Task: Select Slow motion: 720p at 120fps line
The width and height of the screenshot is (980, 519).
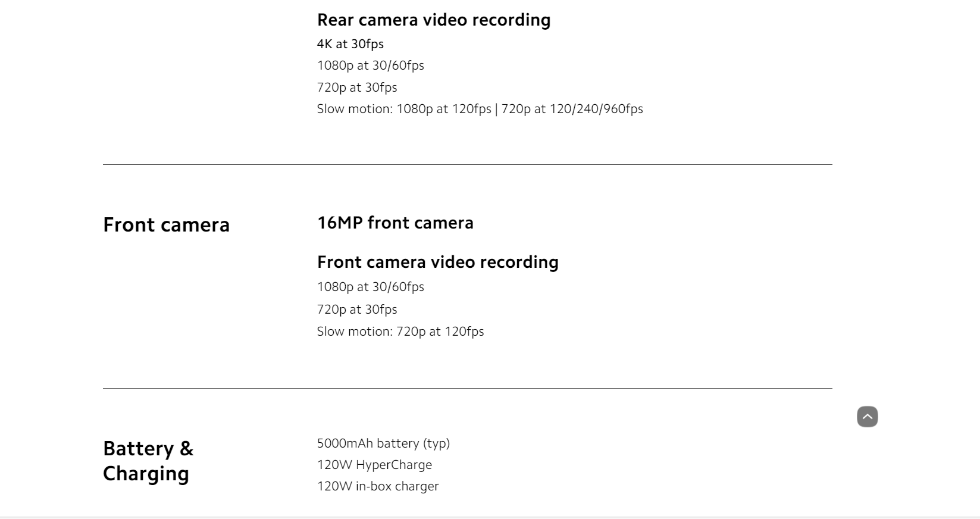Action: coord(400,332)
